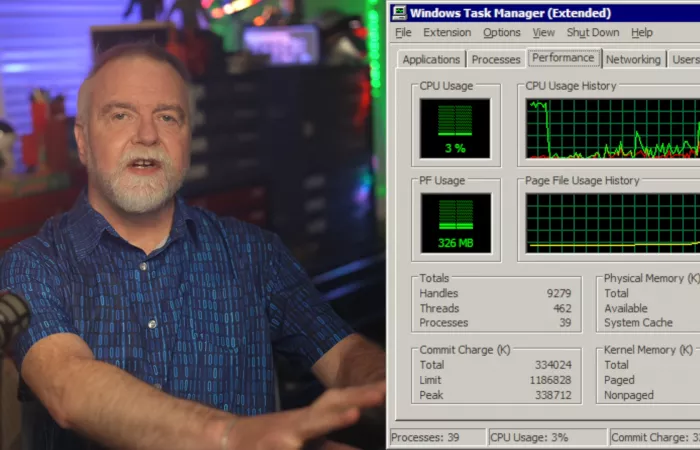Click status bar Commit Charge entry
700x450 pixels.
point(655,438)
